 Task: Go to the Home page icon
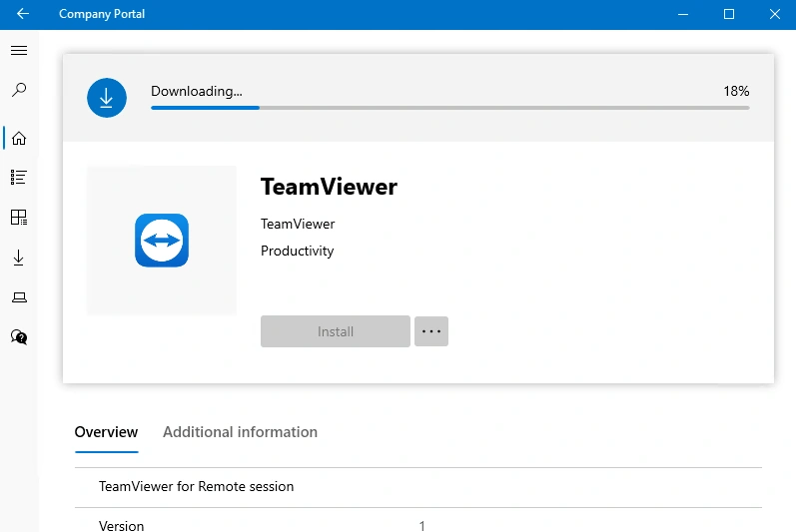pyautogui.click(x=19, y=138)
